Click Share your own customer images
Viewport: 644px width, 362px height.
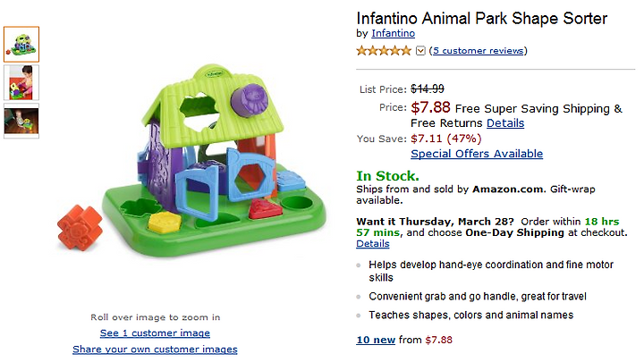tap(155, 349)
